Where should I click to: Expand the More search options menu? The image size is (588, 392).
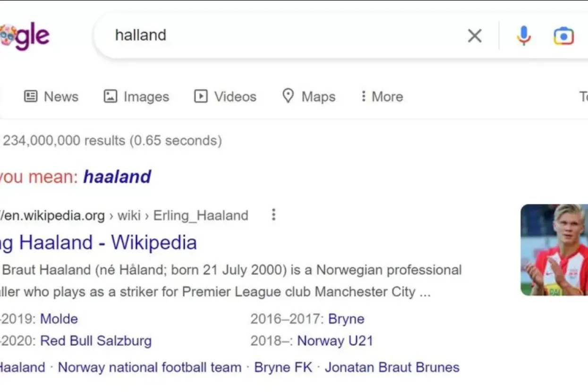pos(382,96)
